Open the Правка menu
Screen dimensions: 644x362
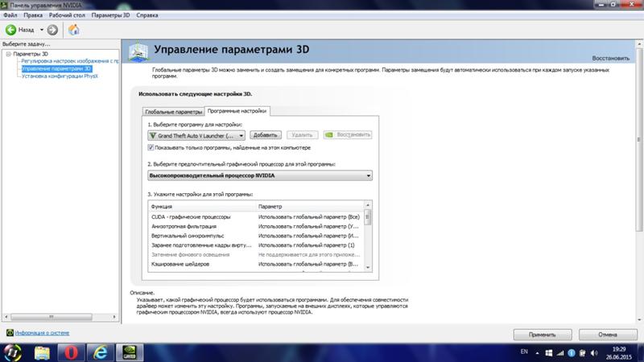[x=33, y=15]
